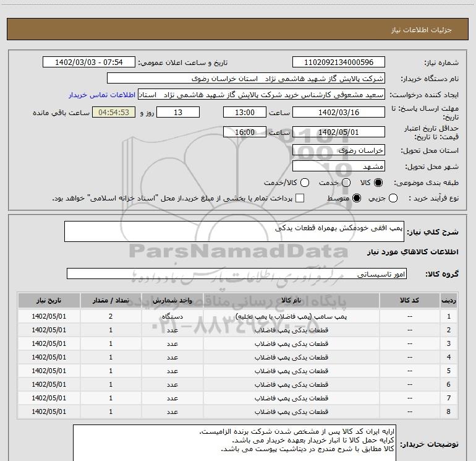The image size is (476, 461).
Task: Check the اسناد خزانه اسلامی payment checkbox
Action: point(300,198)
